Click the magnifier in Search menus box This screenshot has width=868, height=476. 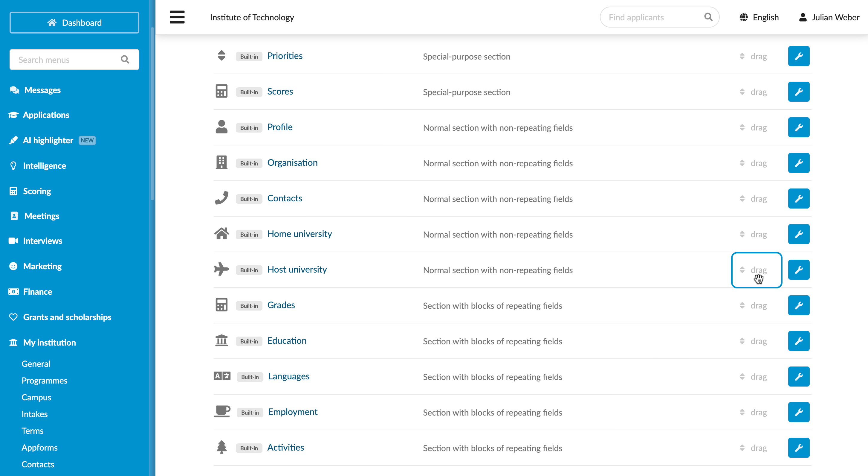click(125, 60)
